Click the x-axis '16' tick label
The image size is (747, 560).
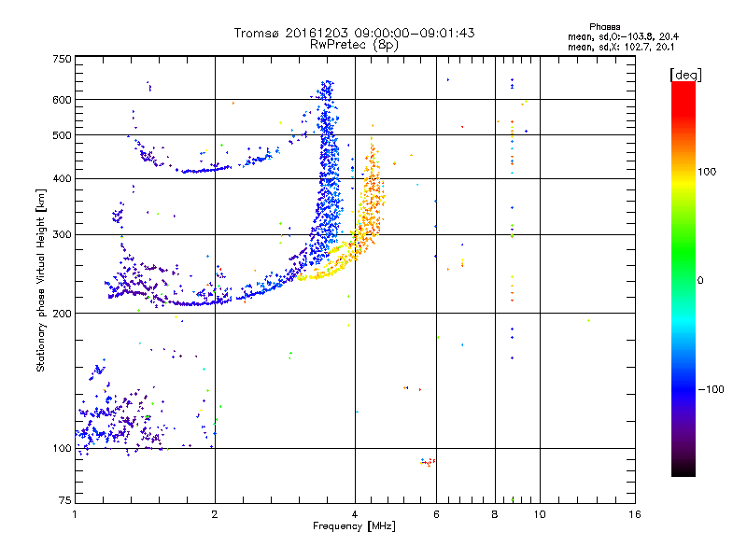(x=635, y=514)
